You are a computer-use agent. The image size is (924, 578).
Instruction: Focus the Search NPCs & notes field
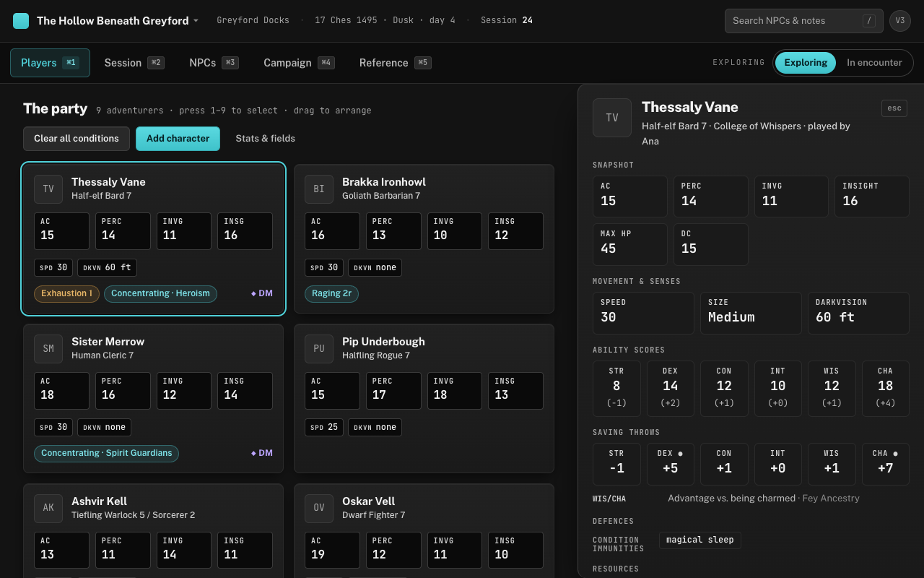(x=804, y=21)
